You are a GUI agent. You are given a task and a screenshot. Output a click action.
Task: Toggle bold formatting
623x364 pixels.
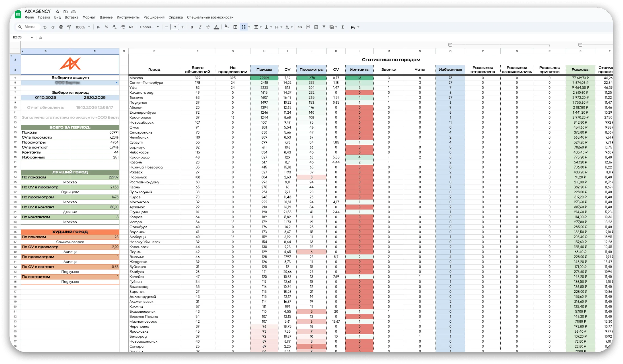tap(192, 27)
